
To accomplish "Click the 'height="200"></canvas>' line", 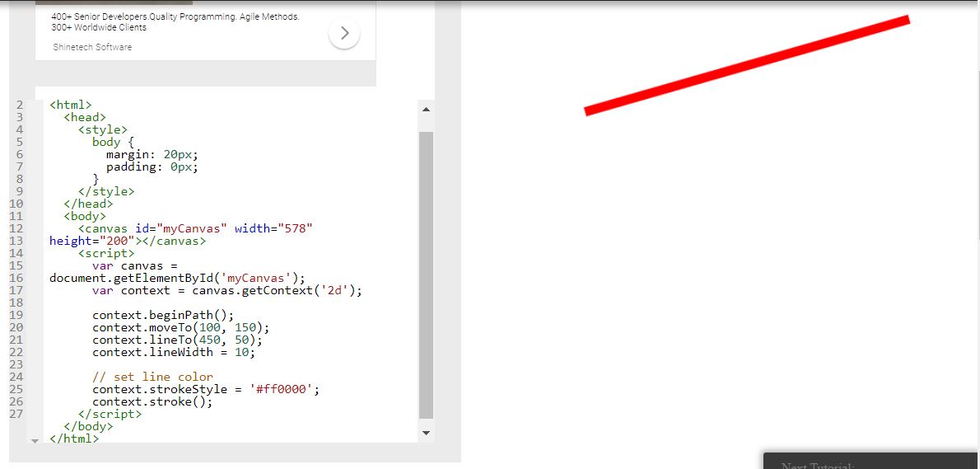I will [x=128, y=241].
